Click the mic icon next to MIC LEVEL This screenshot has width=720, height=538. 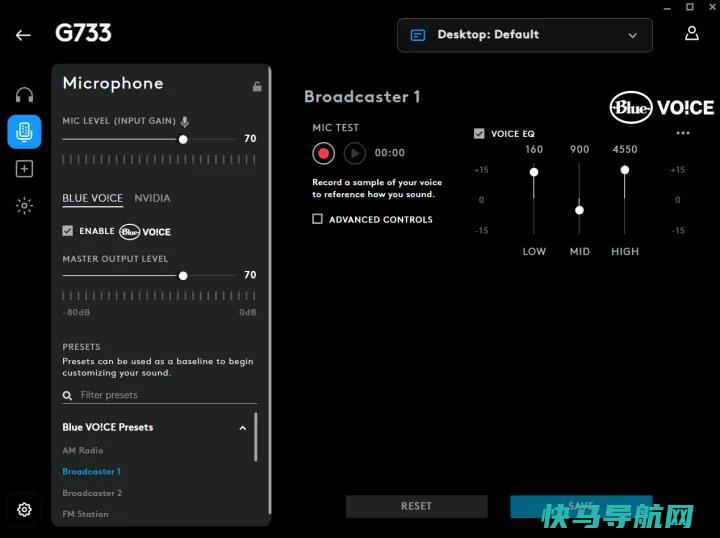click(185, 121)
